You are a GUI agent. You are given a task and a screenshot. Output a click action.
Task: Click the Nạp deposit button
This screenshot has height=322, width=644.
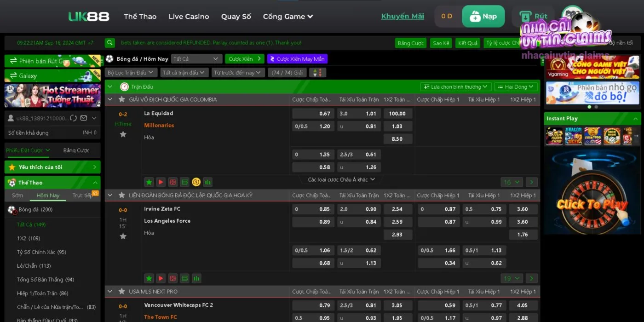pyautogui.click(x=483, y=17)
